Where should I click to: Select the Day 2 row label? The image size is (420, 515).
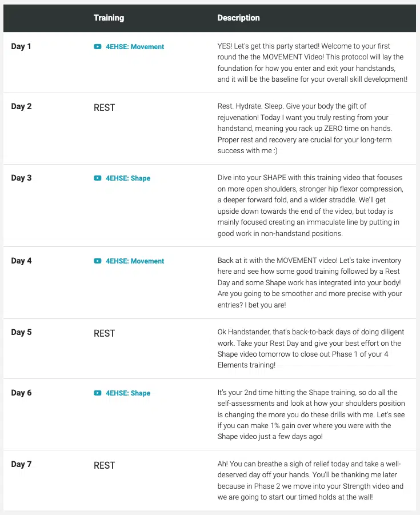[21, 106]
